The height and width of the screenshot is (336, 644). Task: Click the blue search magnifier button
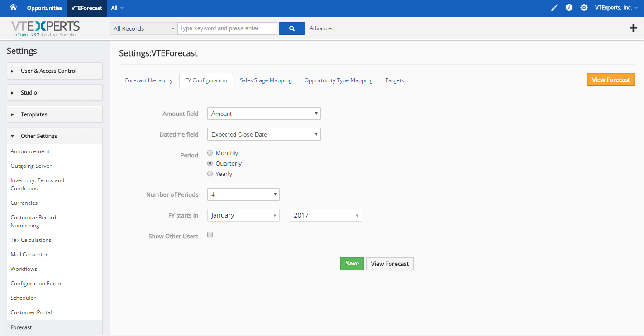[292, 28]
